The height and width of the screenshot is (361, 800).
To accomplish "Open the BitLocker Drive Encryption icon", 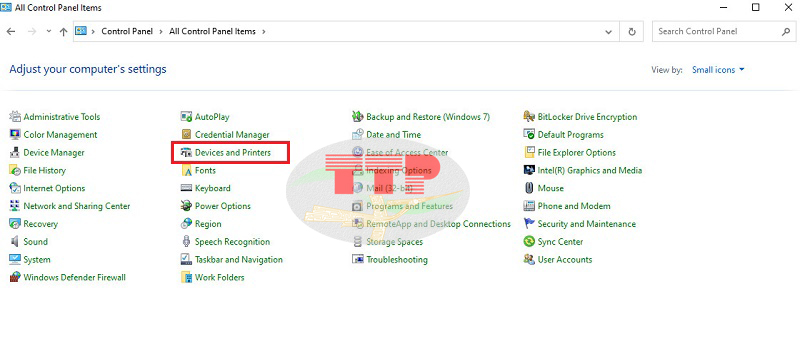I will click(529, 117).
